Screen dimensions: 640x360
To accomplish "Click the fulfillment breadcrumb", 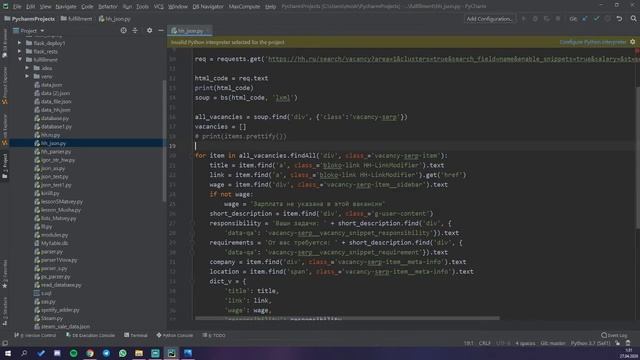I will pyautogui.click(x=76, y=19).
